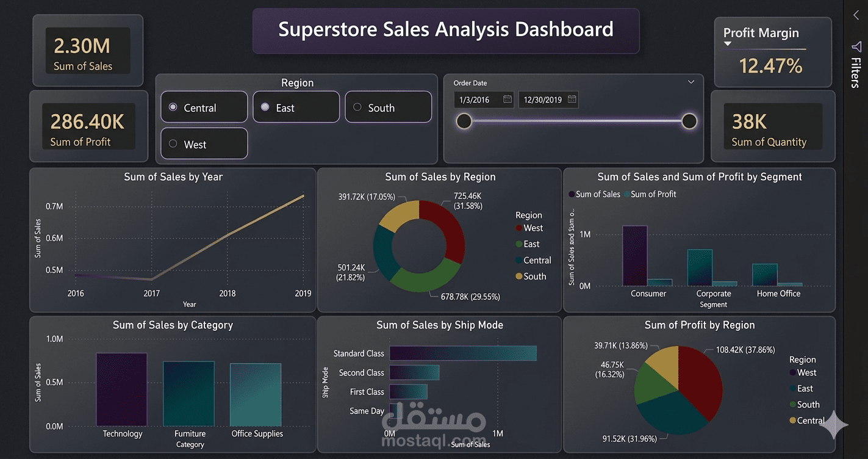Open the Order Date slicer dropdown chevron
The width and height of the screenshot is (868, 459).
pos(691,82)
